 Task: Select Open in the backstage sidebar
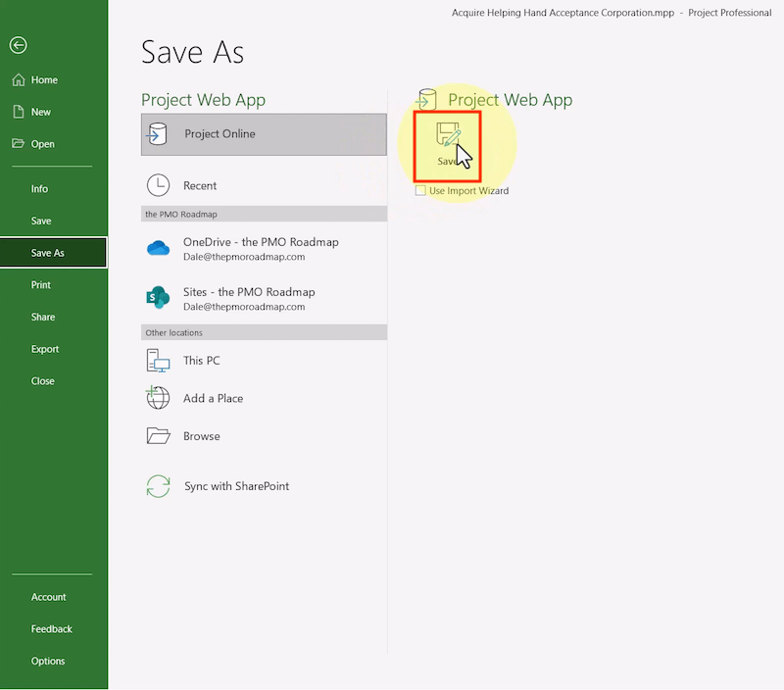(x=42, y=144)
